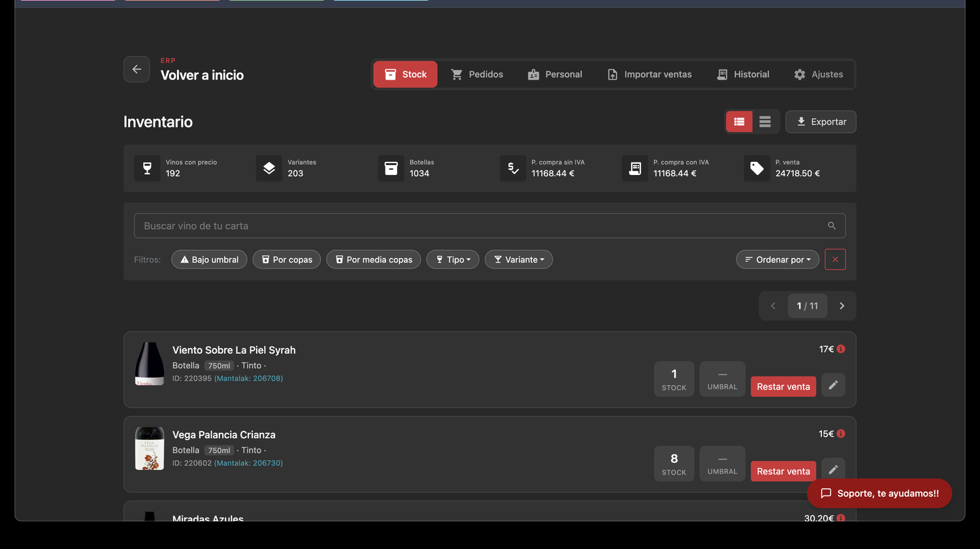Open the Historial tab
This screenshot has height=549, width=980.
click(743, 74)
